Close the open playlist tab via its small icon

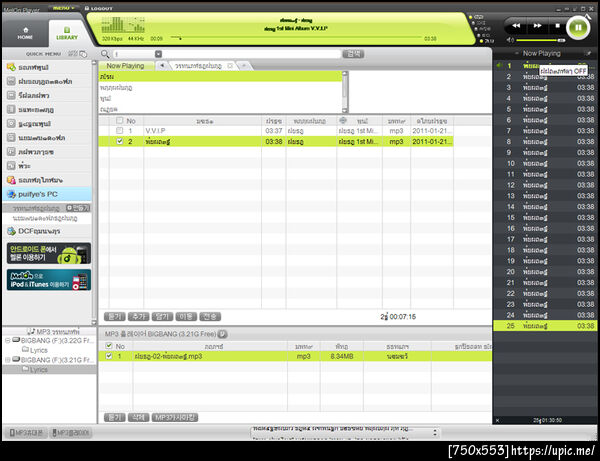(230, 66)
